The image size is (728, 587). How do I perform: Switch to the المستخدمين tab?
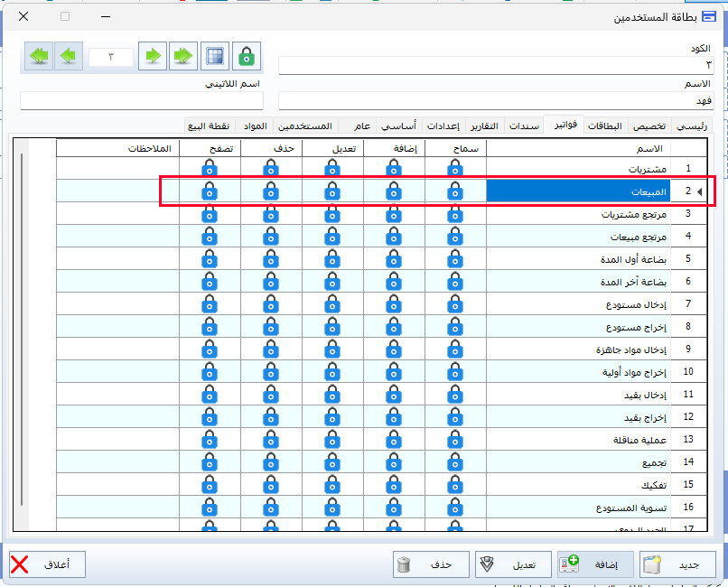[305, 126]
